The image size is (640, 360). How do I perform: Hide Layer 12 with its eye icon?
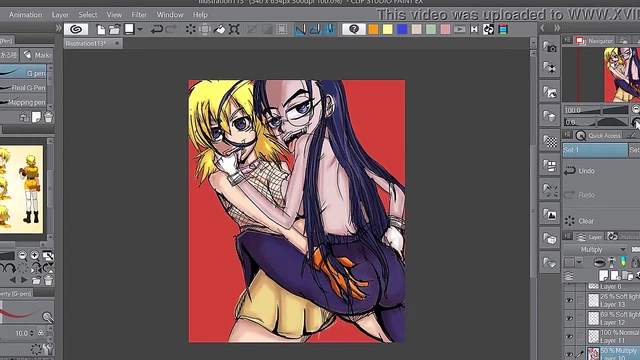click(569, 319)
